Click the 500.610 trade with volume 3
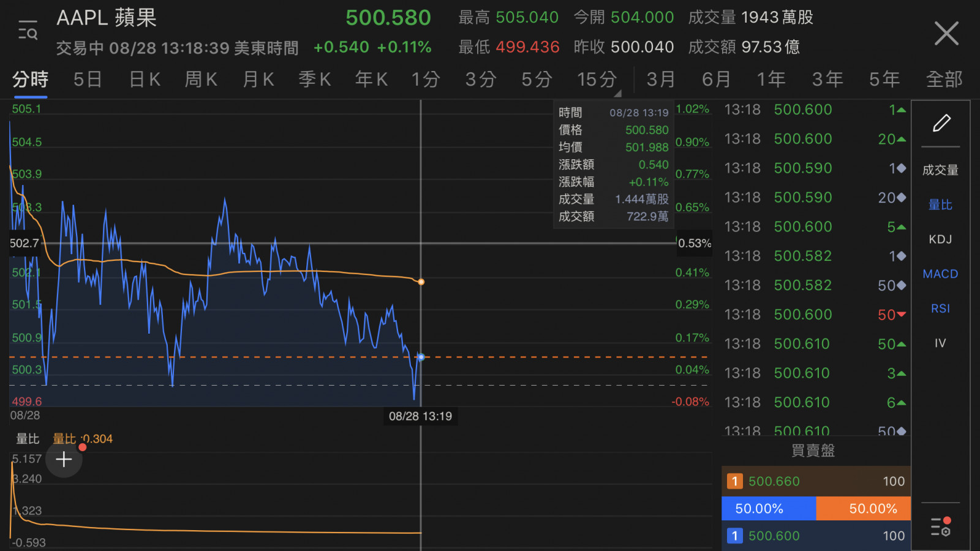 [x=815, y=373]
